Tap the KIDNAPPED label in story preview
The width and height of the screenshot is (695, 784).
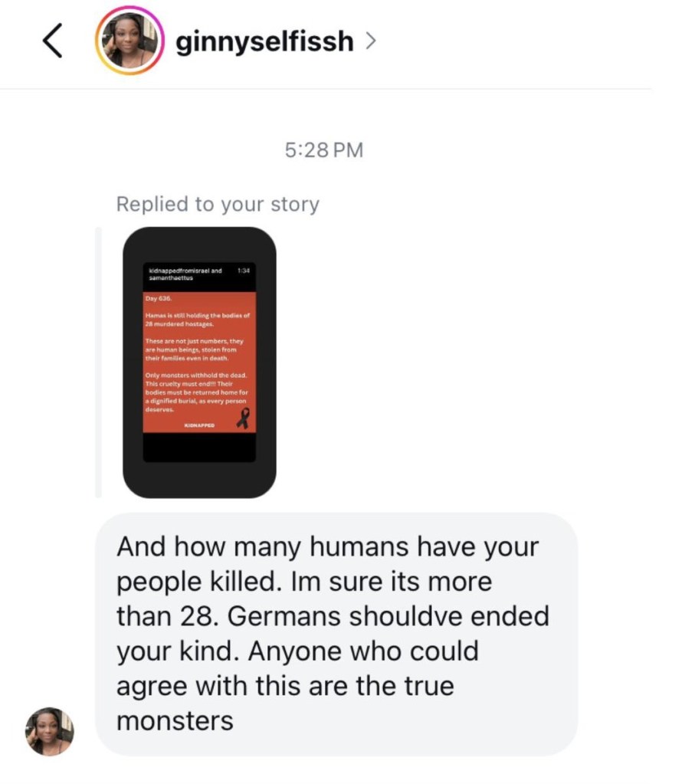(199, 425)
